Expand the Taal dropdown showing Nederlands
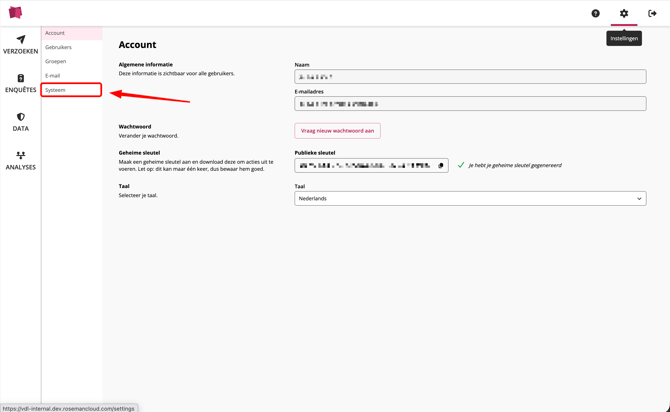Screen dimensions: 670x412 pos(470,198)
